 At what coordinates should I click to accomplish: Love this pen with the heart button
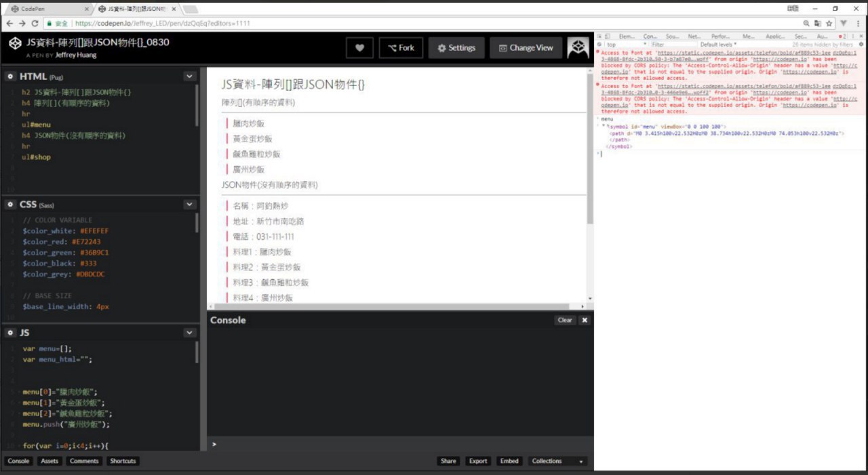359,47
